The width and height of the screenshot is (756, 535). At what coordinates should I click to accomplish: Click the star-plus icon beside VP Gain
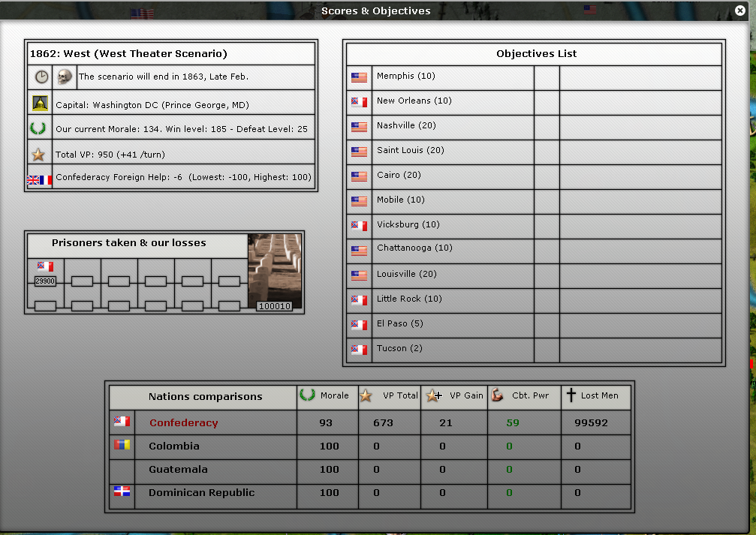tap(432, 395)
